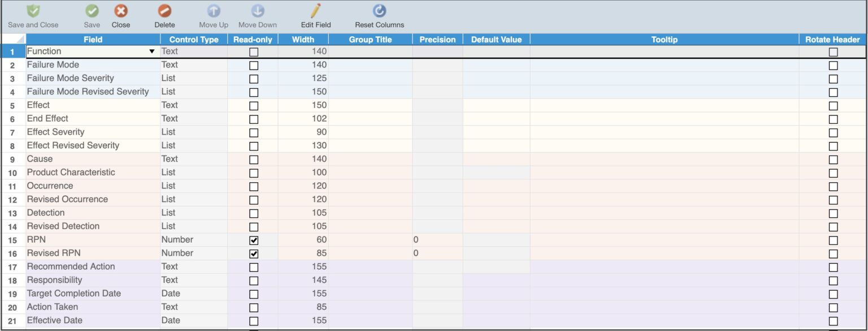
Task: Open the Function field dropdown
Action: tap(151, 51)
